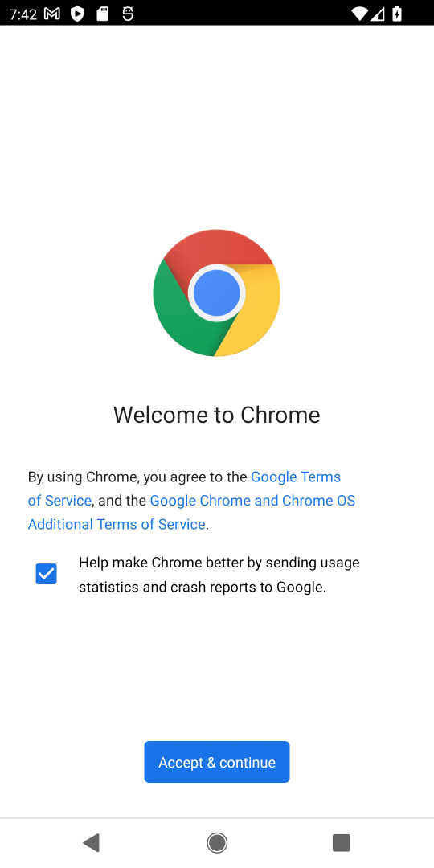
Task: Tap the 'Welcome to Chrome' heading
Action: click(x=217, y=415)
